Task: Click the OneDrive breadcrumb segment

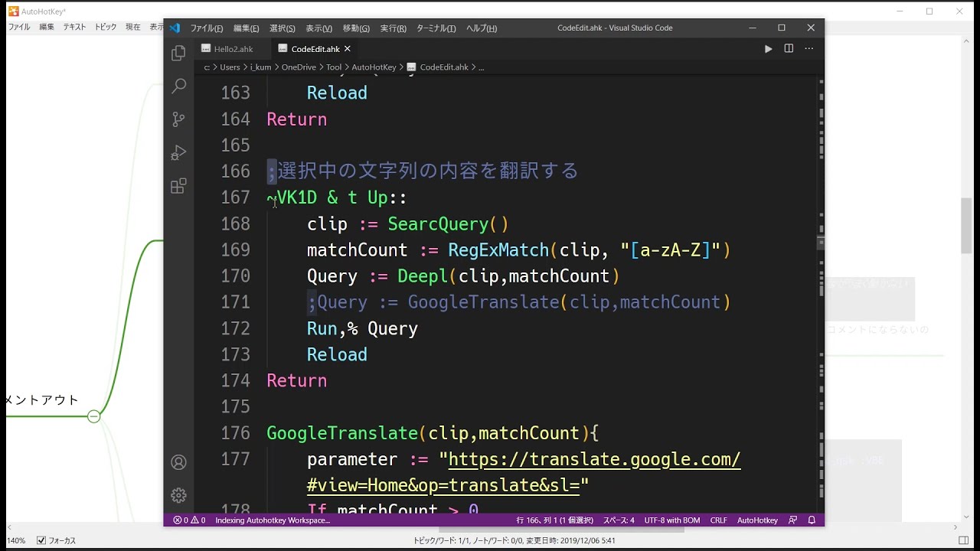Action: (x=299, y=67)
